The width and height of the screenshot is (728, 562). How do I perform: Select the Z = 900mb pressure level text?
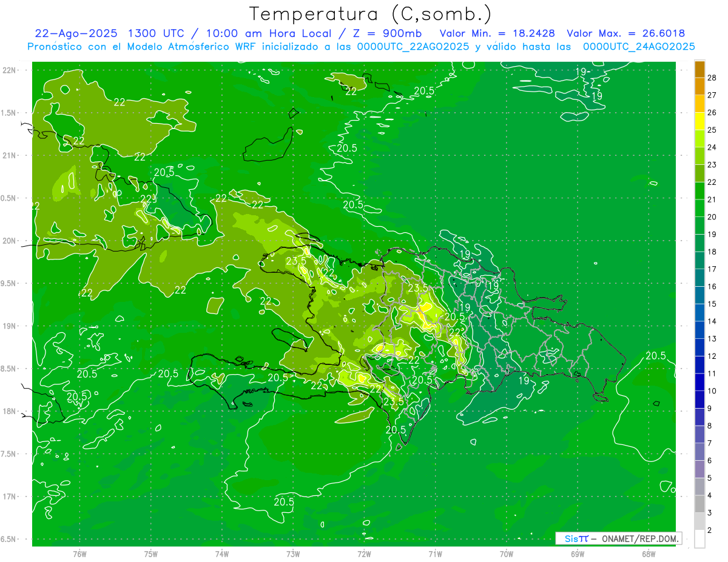(387, 33)
